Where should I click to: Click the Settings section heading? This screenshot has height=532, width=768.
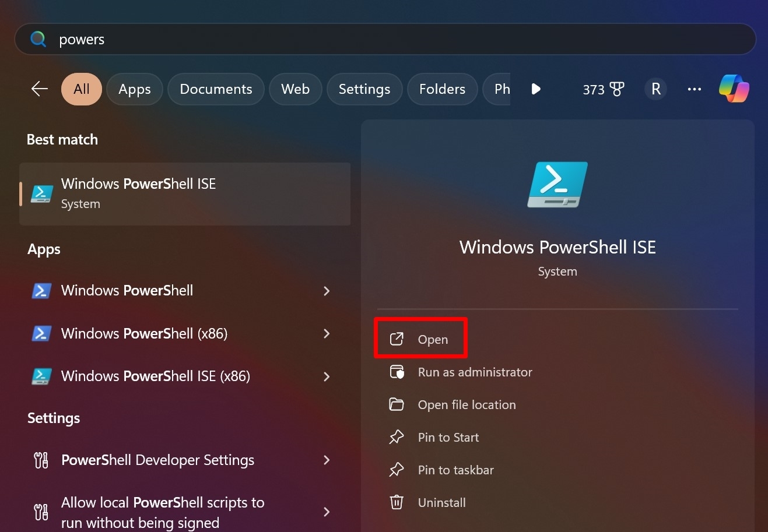point(54,418)
